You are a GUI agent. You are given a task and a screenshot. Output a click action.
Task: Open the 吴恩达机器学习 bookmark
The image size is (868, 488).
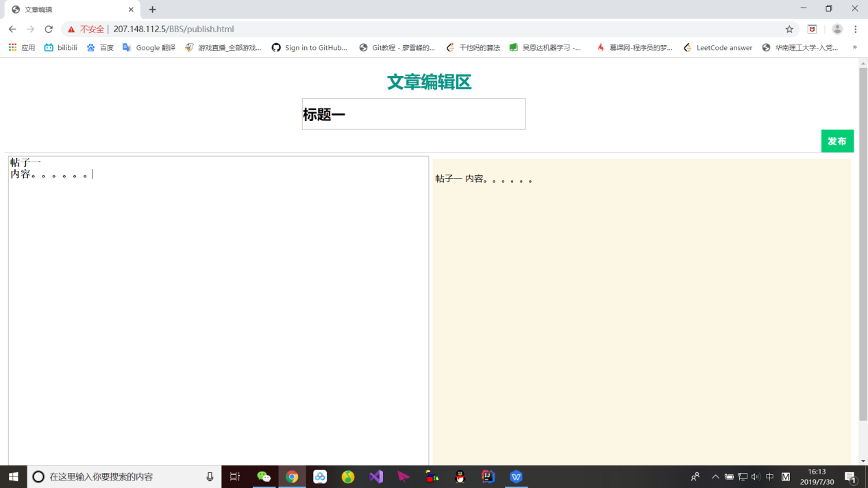[546, 48]
